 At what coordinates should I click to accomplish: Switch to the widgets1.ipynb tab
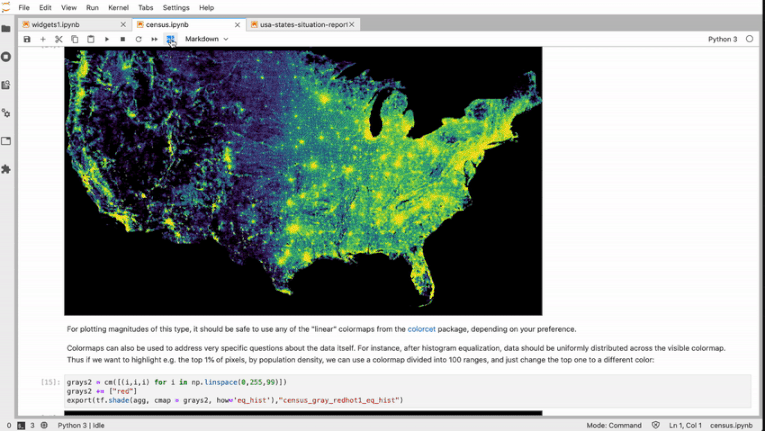point(74,24)
